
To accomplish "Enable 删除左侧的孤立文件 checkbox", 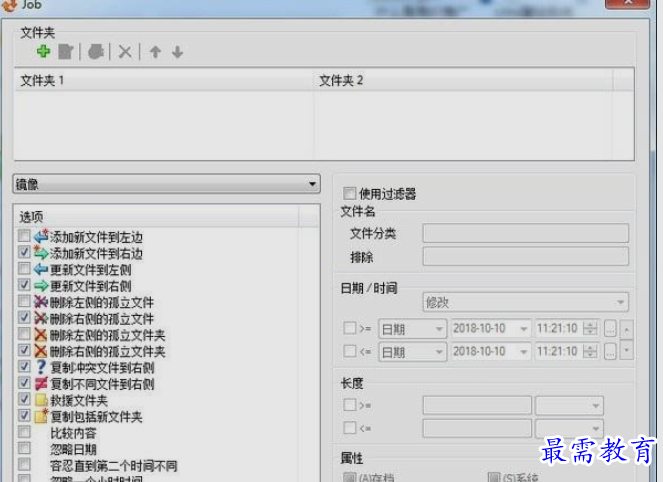I will click(25, 301).
